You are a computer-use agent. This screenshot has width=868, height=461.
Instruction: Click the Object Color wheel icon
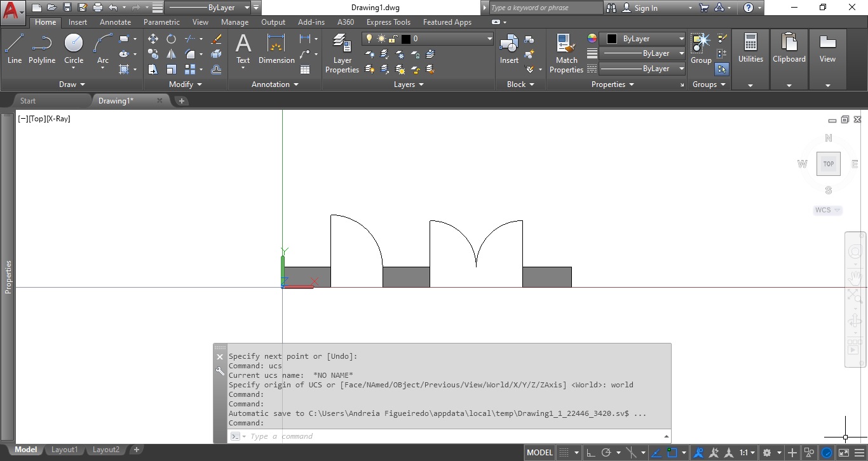[592, 39]
